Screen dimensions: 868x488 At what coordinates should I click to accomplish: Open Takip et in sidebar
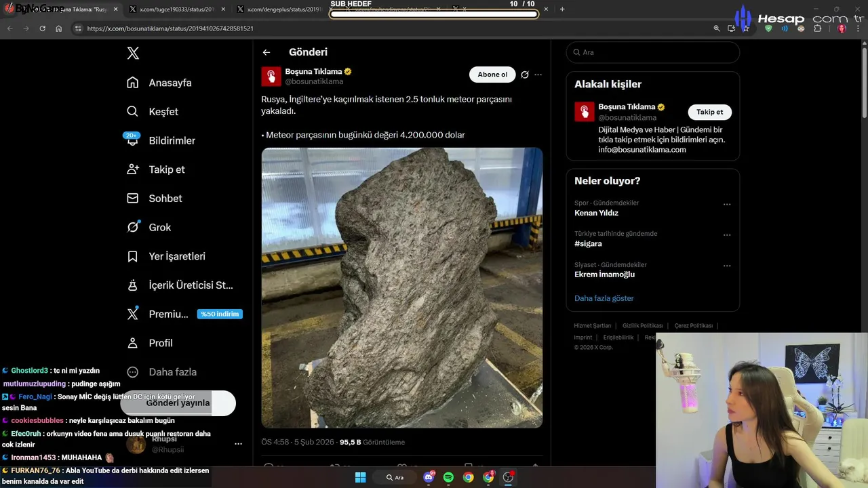(x=156, y=169)
